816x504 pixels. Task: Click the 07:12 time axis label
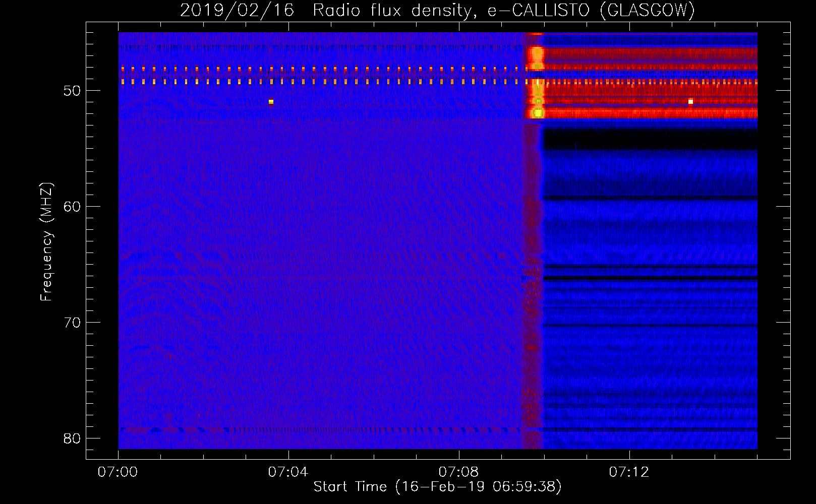pos(629,472)
